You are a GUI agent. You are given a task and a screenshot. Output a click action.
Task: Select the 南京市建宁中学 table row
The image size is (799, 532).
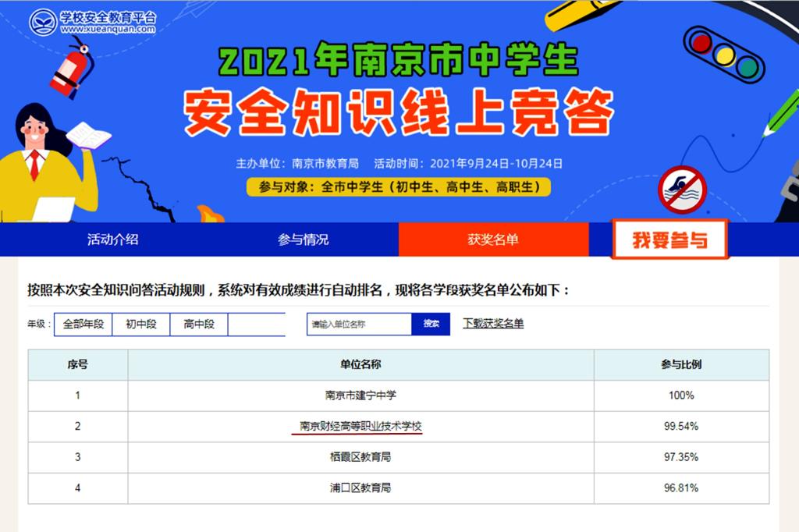(x=360, y=395)
